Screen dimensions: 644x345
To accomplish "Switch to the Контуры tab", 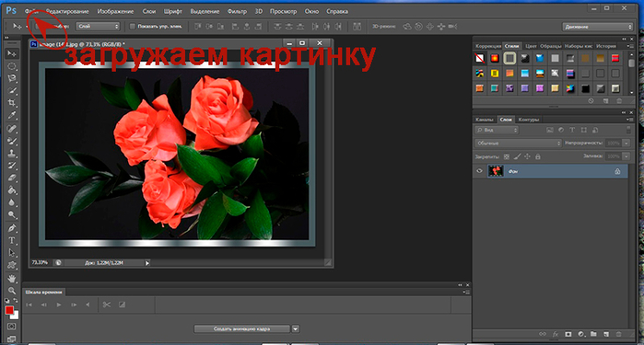I will [528, 120].
